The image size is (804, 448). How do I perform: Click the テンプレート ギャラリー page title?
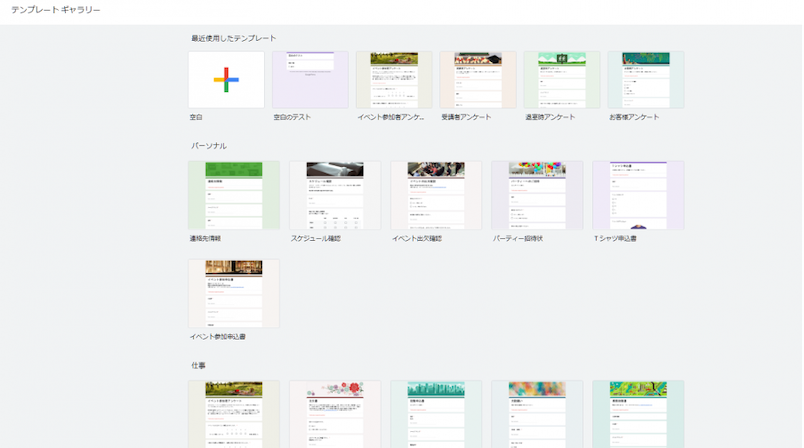[x=56, y=10]
